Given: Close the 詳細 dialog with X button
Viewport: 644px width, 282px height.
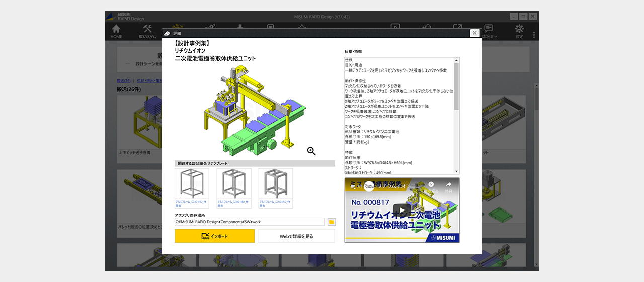Looking at the screenshot, I should tap(474, 33).
